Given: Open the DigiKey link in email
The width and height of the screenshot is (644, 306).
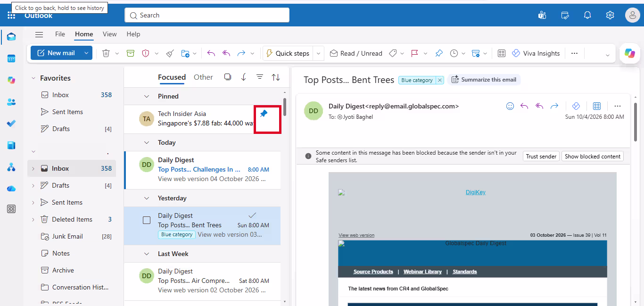Looking at the screenshot, I should [475, 192].
